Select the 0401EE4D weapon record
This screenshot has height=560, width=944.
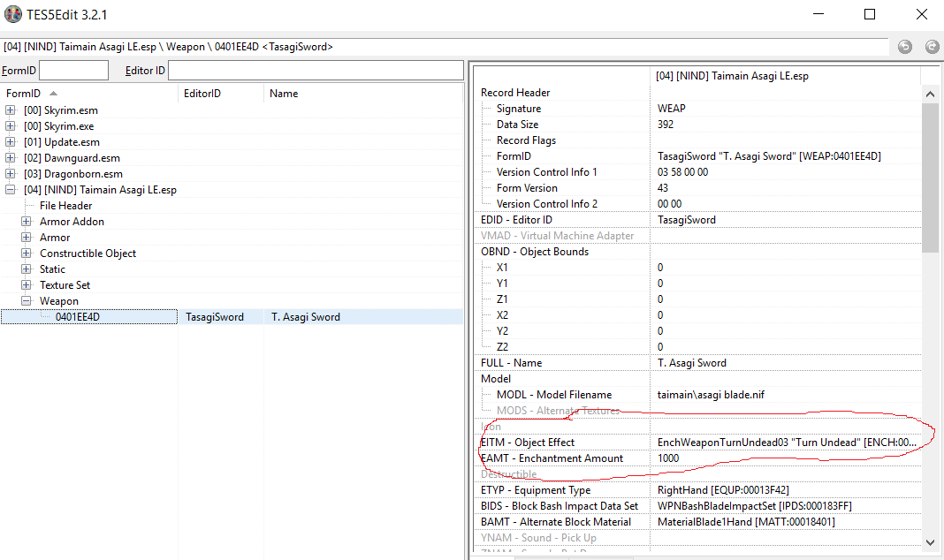coord(89,317)
